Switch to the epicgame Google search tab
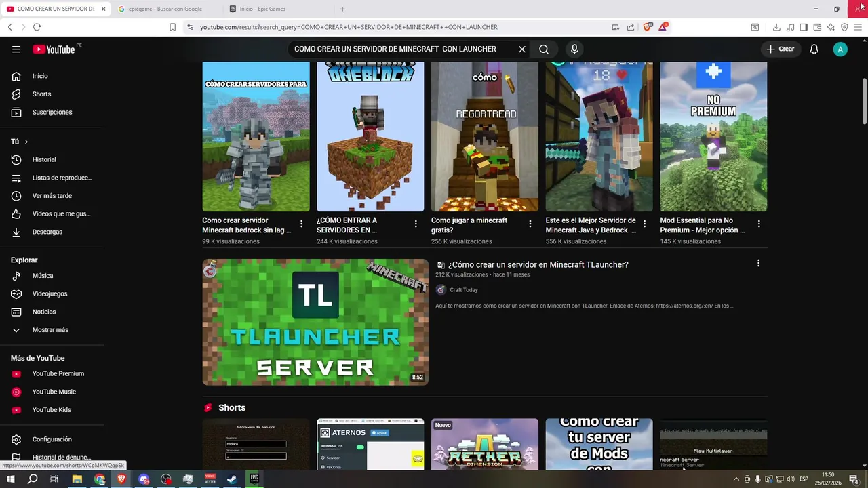868x488 pixels. [x=167, y=9]
